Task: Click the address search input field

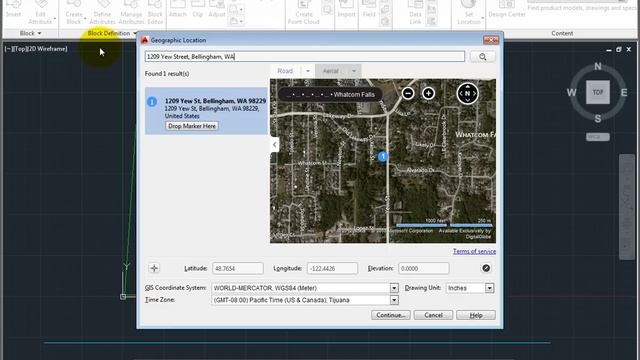Action: pyautogui.click(x=304, y=57)
